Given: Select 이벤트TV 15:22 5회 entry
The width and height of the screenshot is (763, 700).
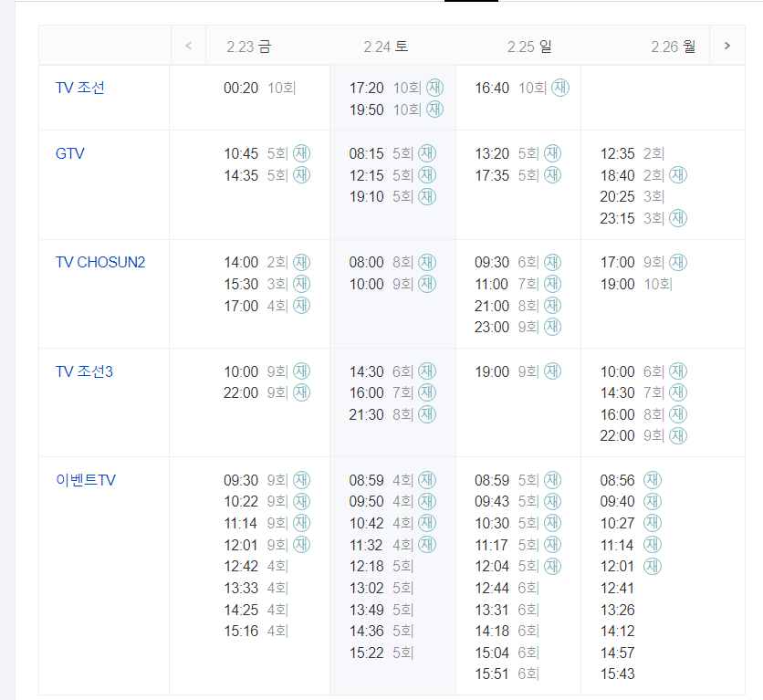Looking at the screenshot, I should point(381,653).
